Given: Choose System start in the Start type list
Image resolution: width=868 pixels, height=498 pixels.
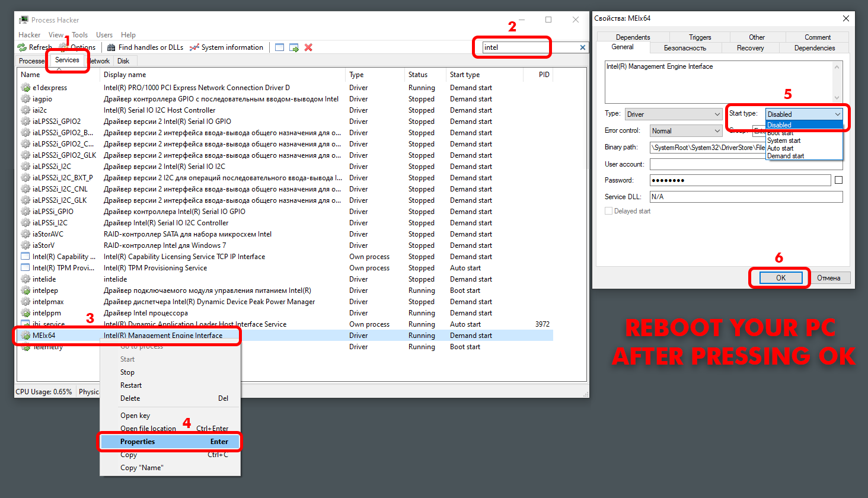Looking at the screenshot, I should tap(804, 141).
